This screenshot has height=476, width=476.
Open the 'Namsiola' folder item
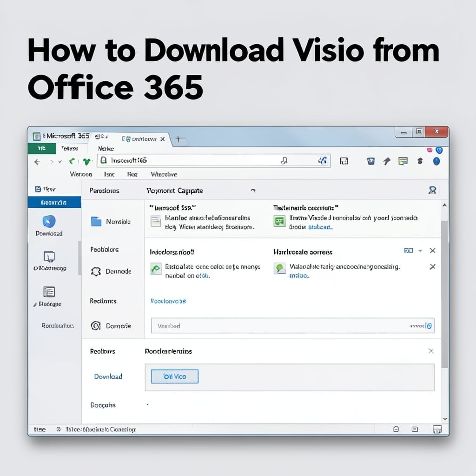[x=111, y=222]
